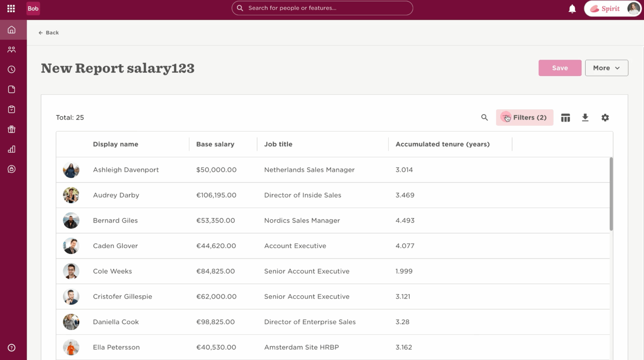The height and width of the screenshot is (360, 644).
Task: Click tenure value 3.014
Action: (404, 170)
